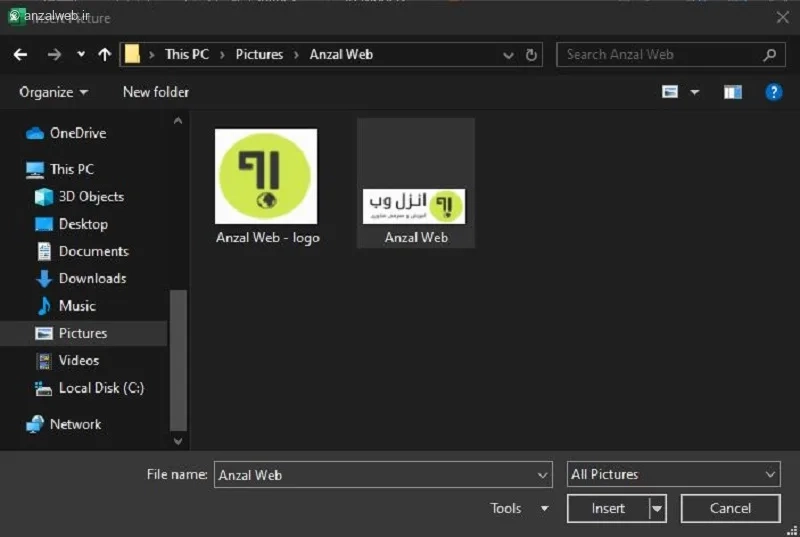Refresh the Anzal Web folder
Viewport: 800px width, 537px height.
point(531,55)
